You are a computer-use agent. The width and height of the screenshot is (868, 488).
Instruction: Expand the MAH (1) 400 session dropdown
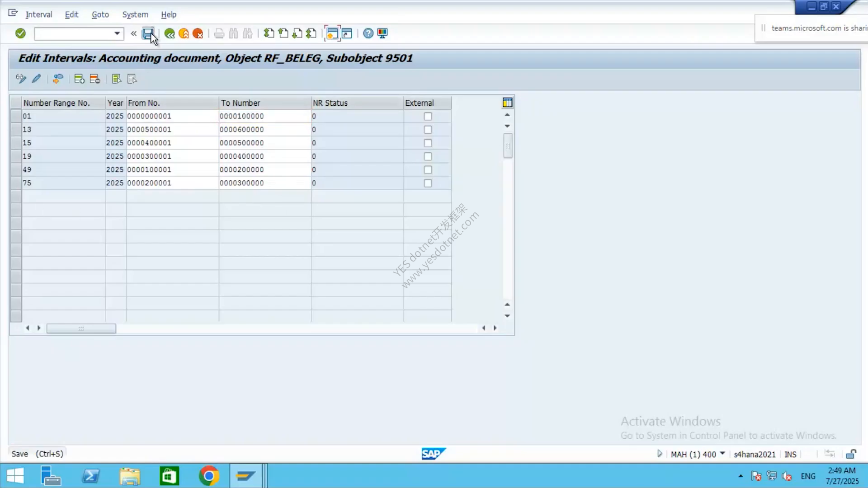(722, 454)
